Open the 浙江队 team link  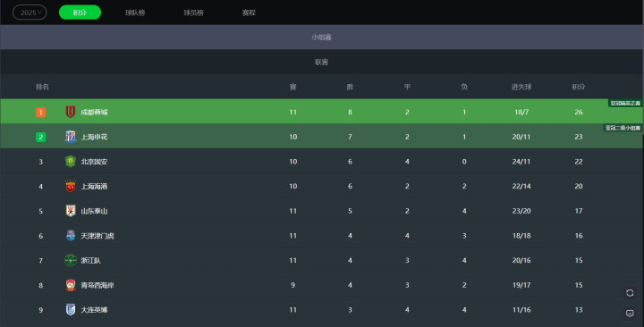[x=90, y=261]
